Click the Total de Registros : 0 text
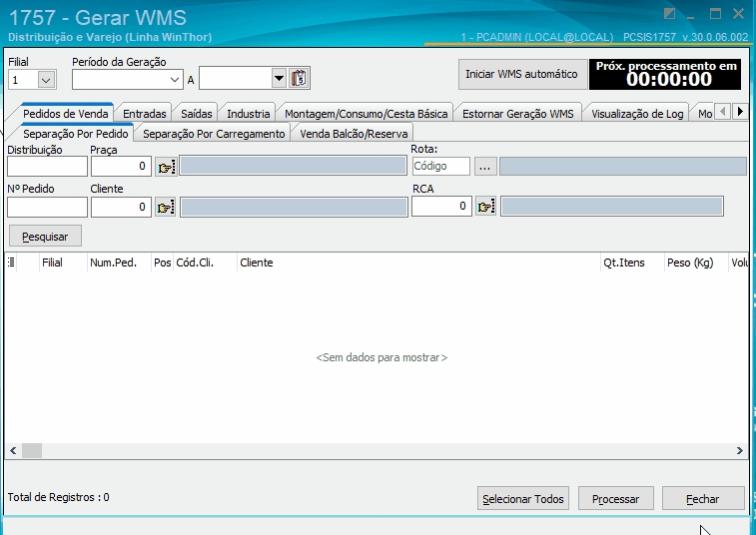Viewport: 756px width, 535px height. 58,497
